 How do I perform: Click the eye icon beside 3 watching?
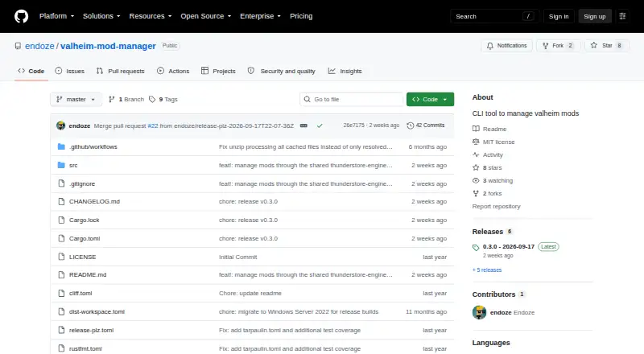pos(476,181)
